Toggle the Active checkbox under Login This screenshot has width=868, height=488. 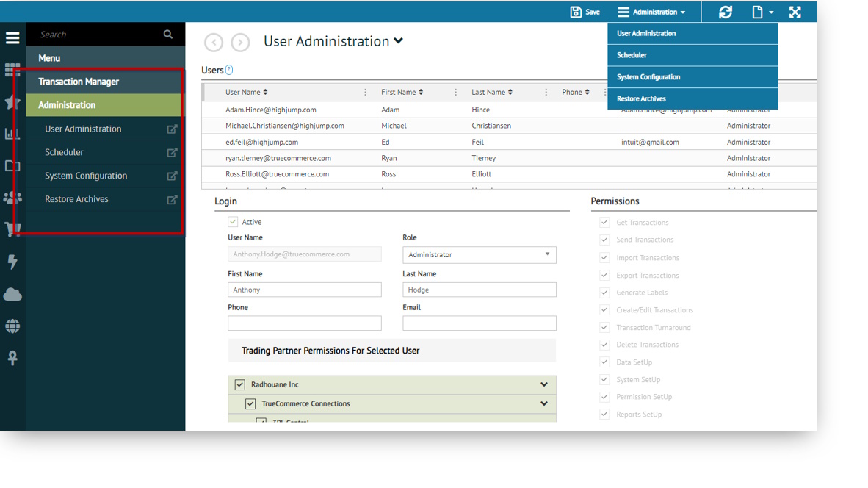coord(233,222)
